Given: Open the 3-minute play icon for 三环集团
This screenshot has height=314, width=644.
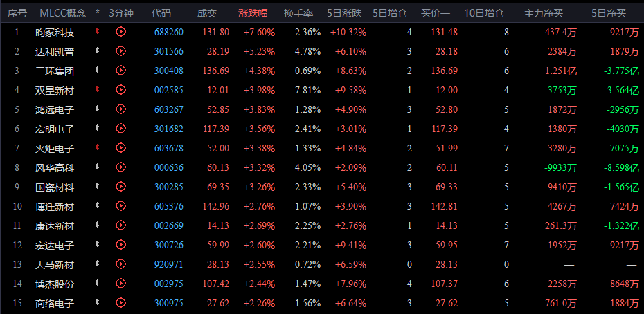Looking at the screenshot, I should [x=120, y=70].
